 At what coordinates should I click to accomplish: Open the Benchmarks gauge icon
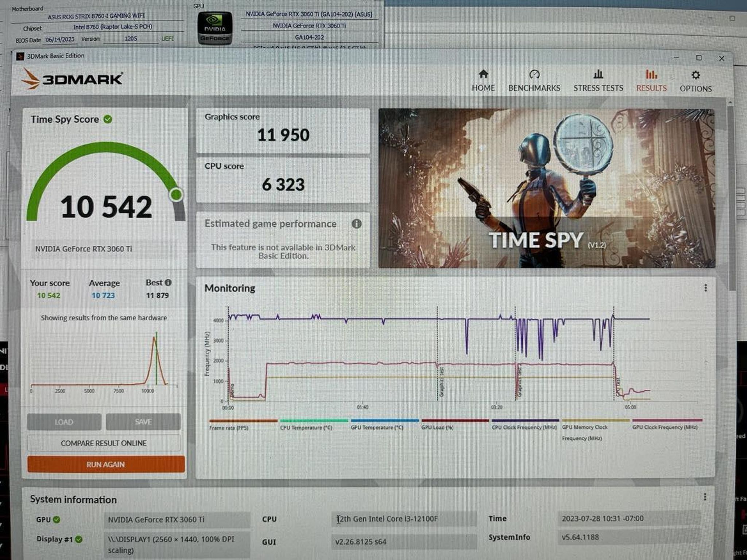[x=534, y=74]
